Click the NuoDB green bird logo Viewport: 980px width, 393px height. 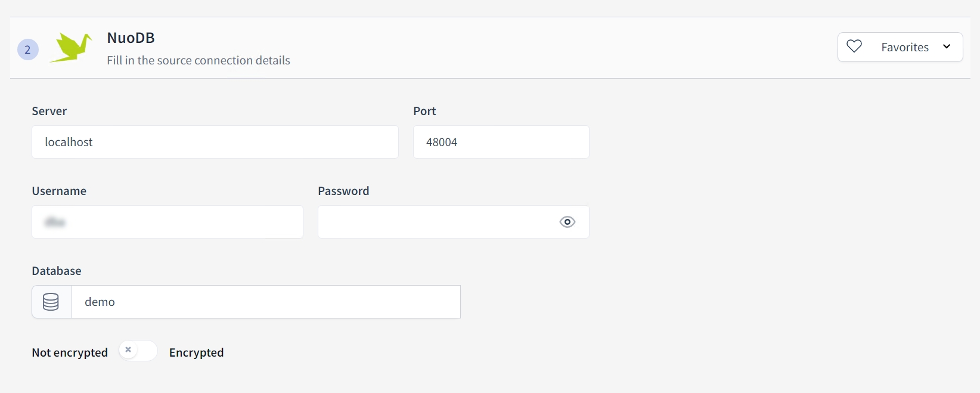click(71, 48)
